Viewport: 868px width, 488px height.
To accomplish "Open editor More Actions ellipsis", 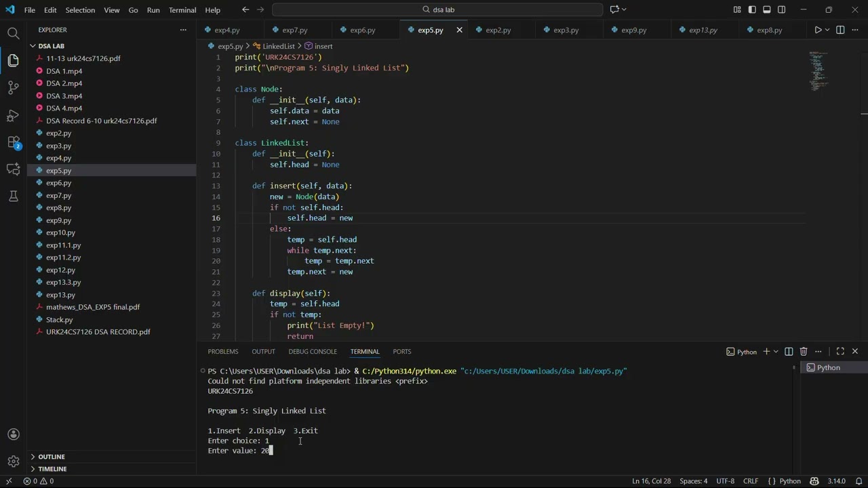I will pyautogui.click(x=855, y=30).
